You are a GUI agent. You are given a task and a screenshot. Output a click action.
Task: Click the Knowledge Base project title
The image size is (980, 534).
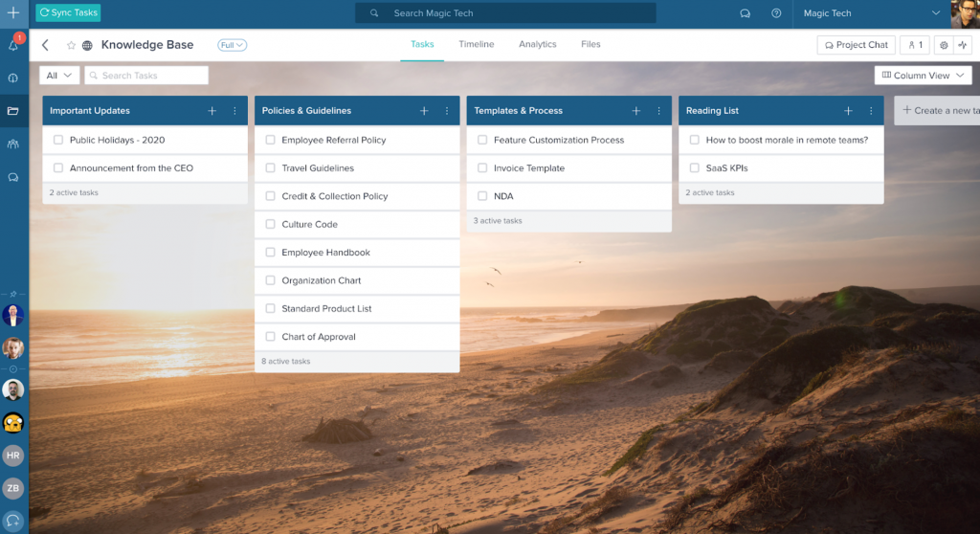[147, 45]
